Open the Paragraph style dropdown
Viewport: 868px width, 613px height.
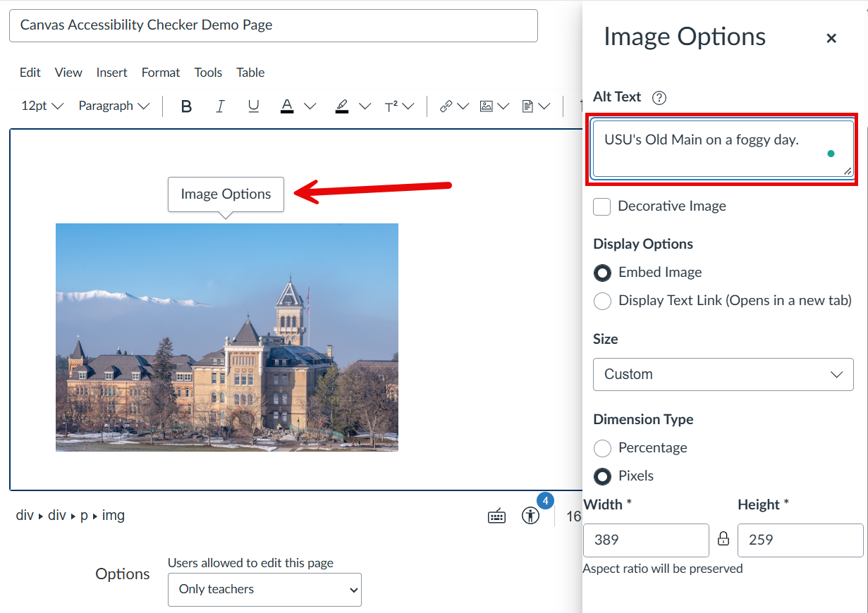click(x=114, y=106)
